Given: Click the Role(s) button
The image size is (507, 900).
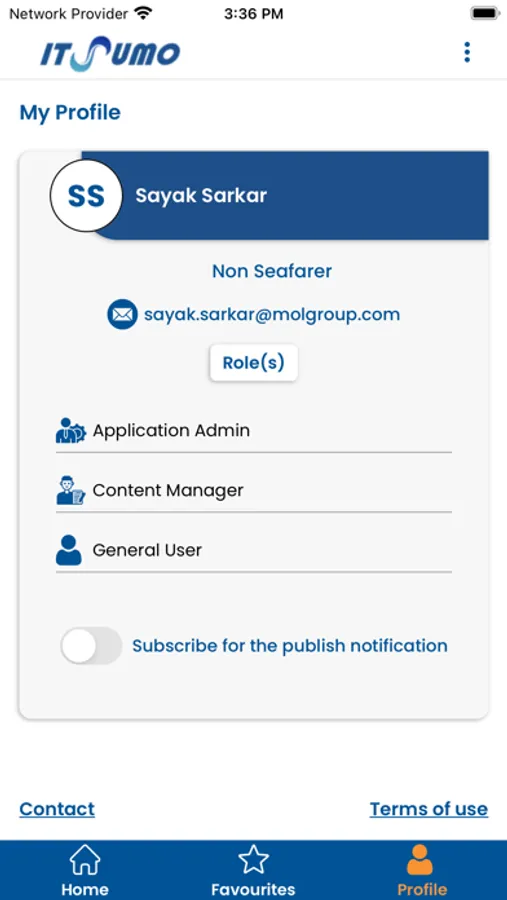Looking at the screenshot, I should pos(254,363).
